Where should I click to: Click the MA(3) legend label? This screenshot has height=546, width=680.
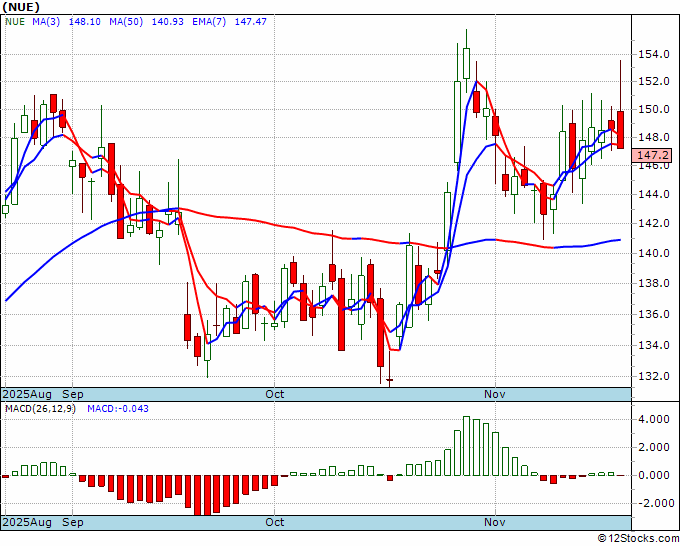46,22
